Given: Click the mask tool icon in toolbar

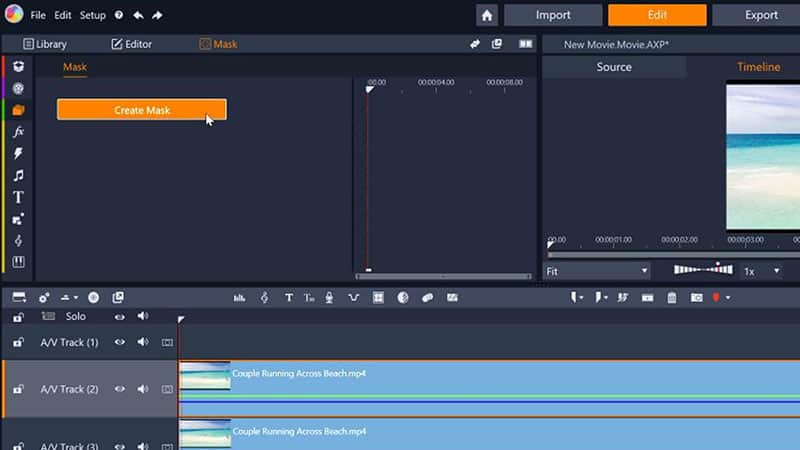Looking at the screenshot, I should [428, 297].
